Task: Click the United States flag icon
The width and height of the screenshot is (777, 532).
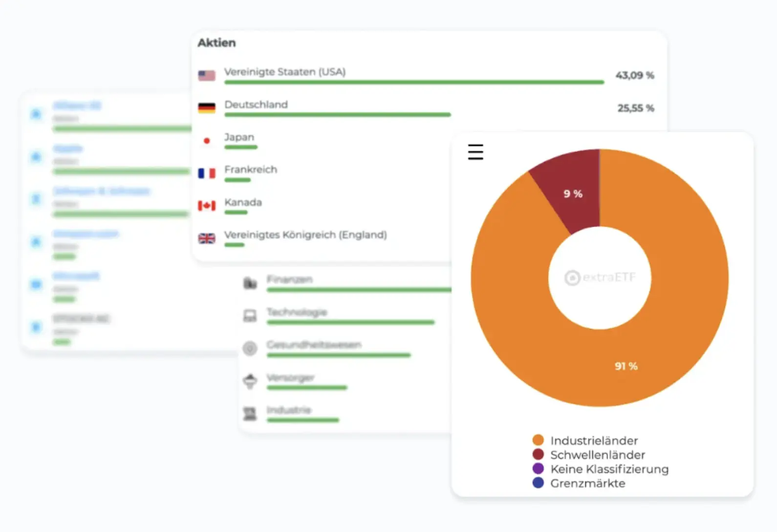Action: (207, 75)
